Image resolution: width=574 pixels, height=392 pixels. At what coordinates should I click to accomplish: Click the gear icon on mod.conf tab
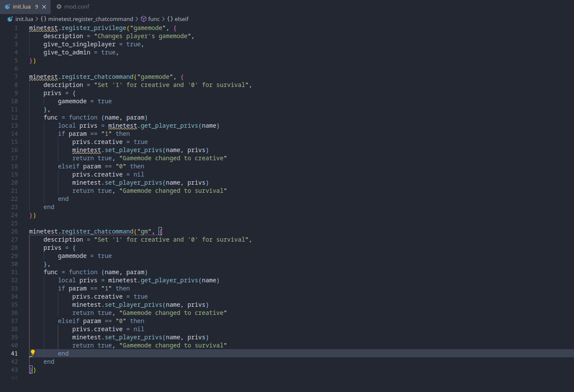point(59,7)
